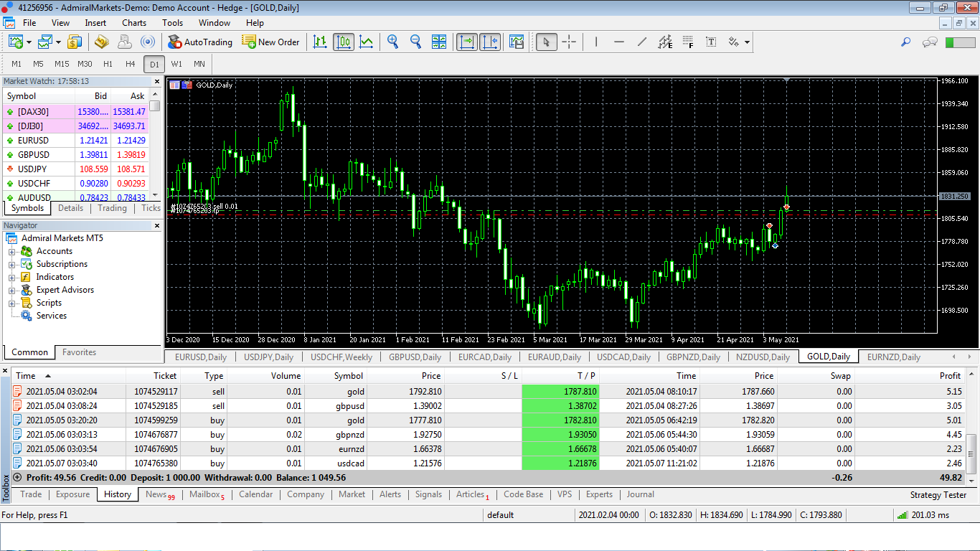Insert a vertical line object
This screenshot has width=980, height=551.
595,42
